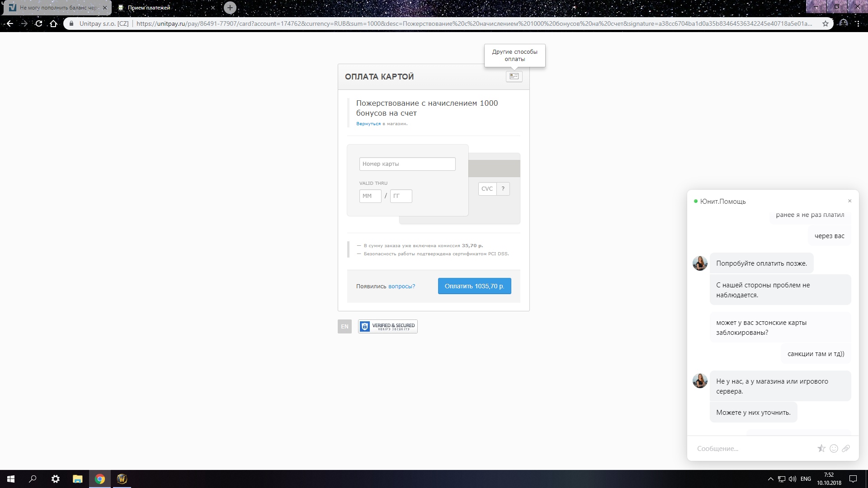Viewport: 868px width, 488px height.
Task: Focus the Номер карты input field
Action: [407, 164]
